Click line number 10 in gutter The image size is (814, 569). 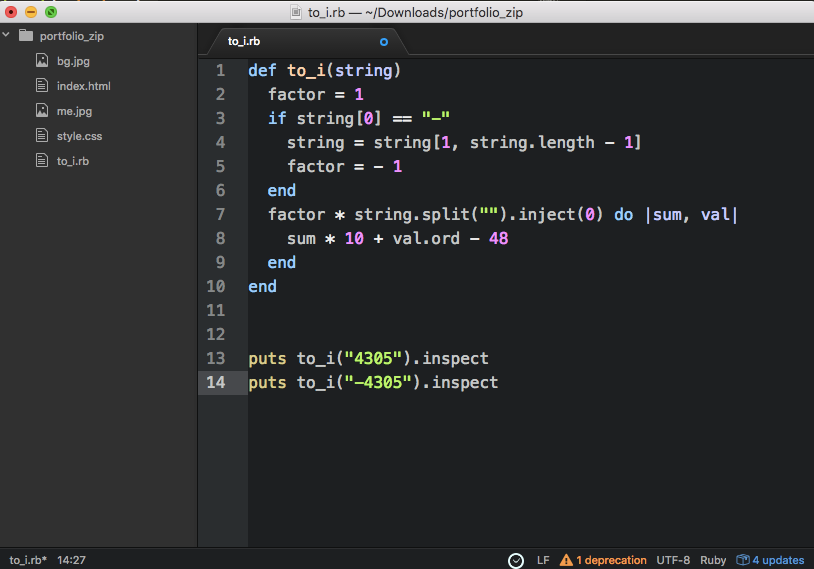coord(216,287)
